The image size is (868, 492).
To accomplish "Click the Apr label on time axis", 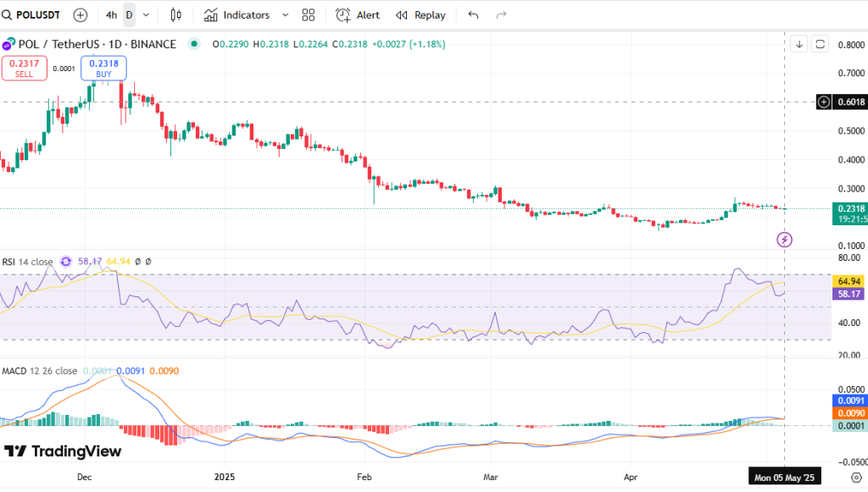I will [x=631, y=477].
